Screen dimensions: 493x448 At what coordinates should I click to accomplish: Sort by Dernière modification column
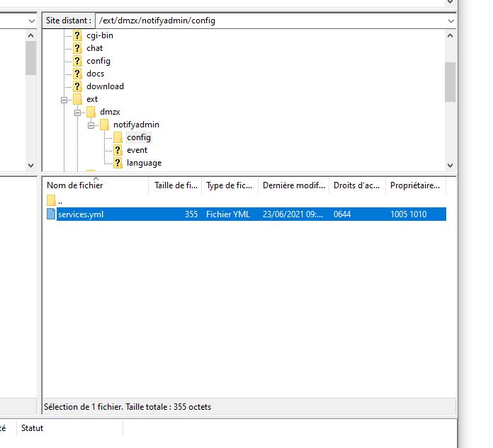pyautogui.click(x=294, y=185)
